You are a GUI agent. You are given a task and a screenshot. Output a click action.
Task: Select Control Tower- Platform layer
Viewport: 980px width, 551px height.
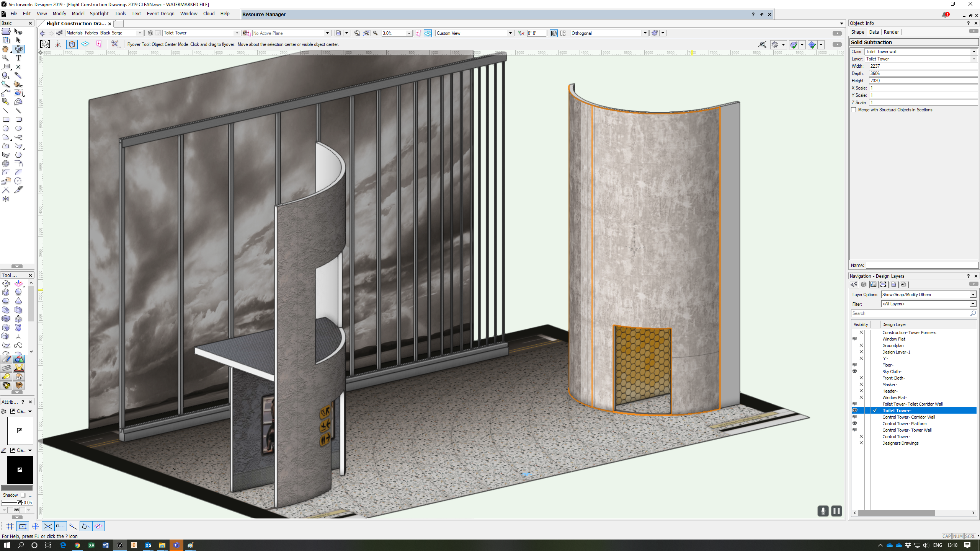tap(904, 424)
